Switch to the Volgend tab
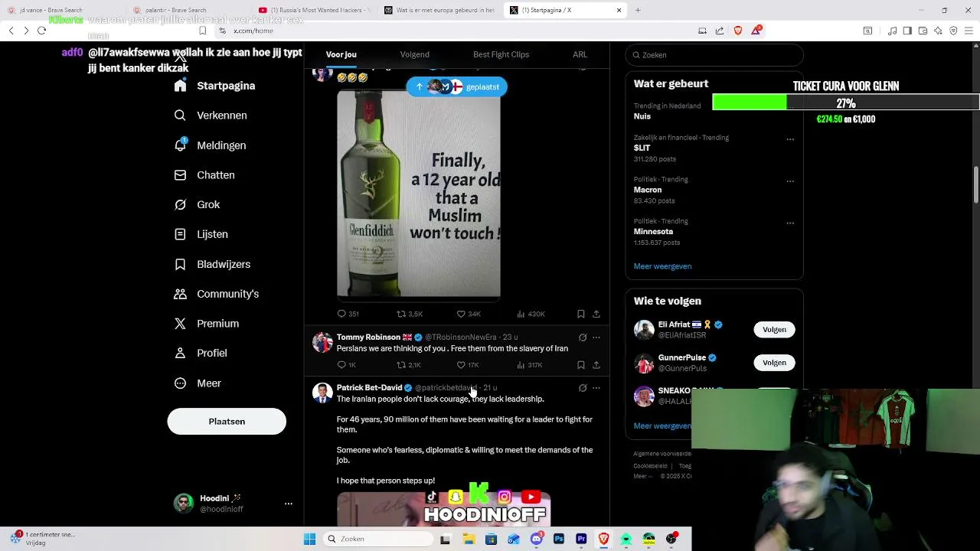Screen dimensions: 980x551 point(414,54)
